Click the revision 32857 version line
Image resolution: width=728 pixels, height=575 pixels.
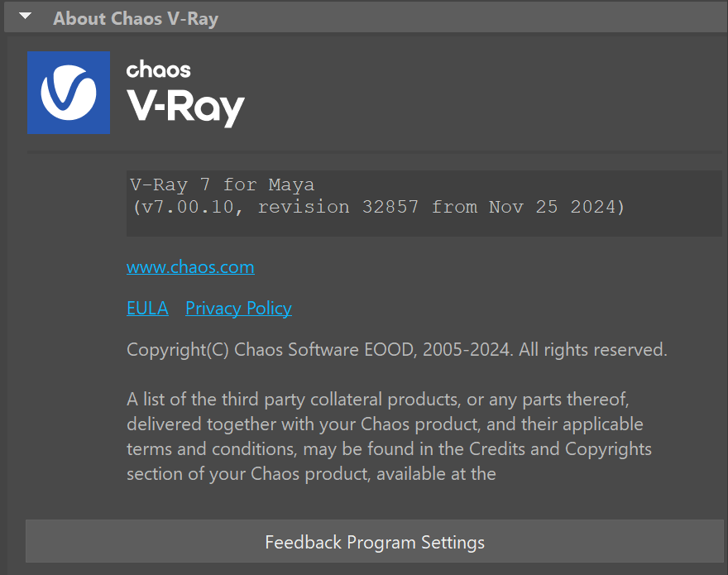tap(379, 207)
